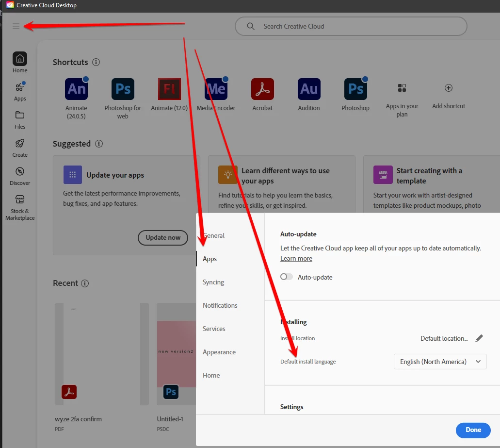The width and height of the screenshot is (500, 448).
Task: Launch the Animate (24.0.5) shortcut
Action: click(x=76, y=89)
